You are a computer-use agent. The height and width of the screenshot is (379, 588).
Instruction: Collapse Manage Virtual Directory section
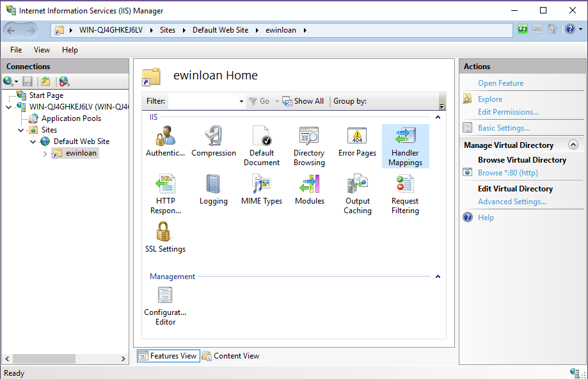(573, 145)
